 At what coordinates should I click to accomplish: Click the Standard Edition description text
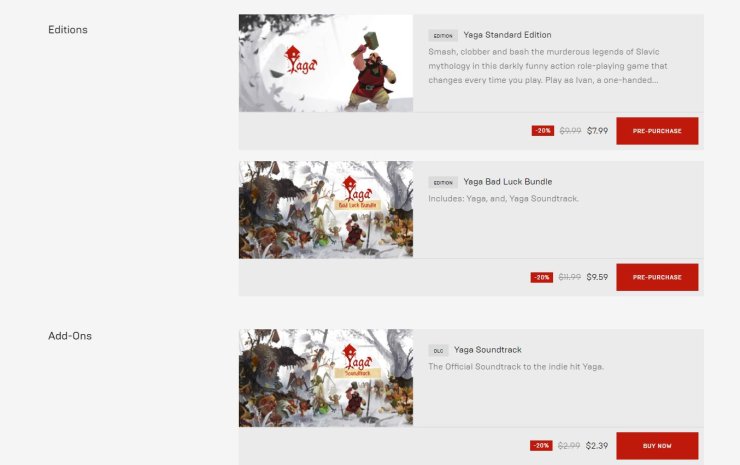pyautogui.click(x=547, y=66)
